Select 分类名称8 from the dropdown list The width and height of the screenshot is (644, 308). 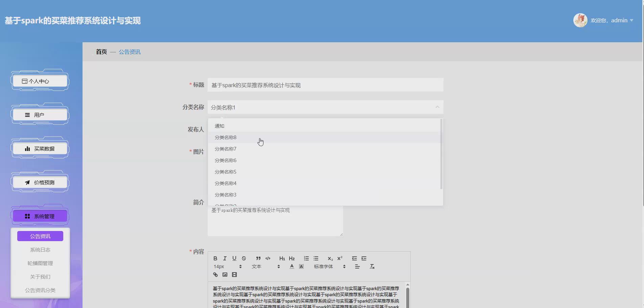225,137
